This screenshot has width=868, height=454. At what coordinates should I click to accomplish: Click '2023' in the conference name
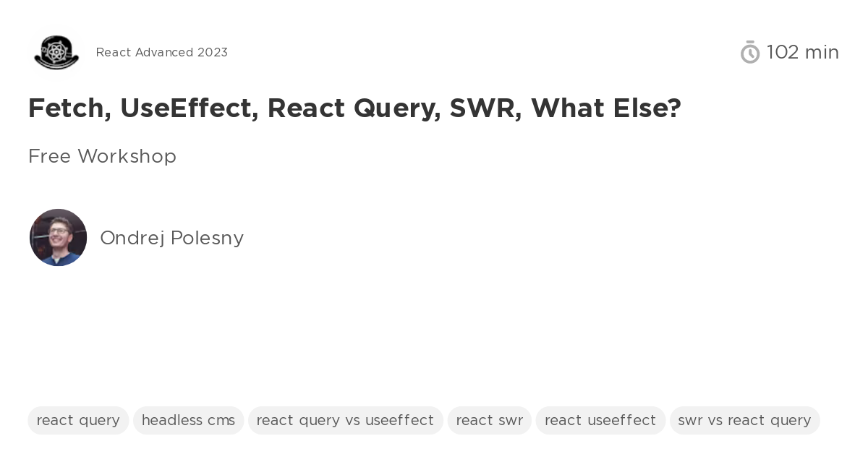[x=213, y=52]
